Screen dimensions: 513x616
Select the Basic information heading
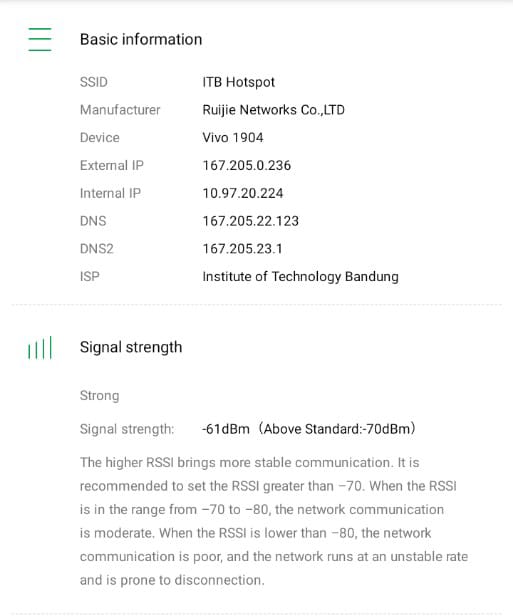[x=141, y=39]
